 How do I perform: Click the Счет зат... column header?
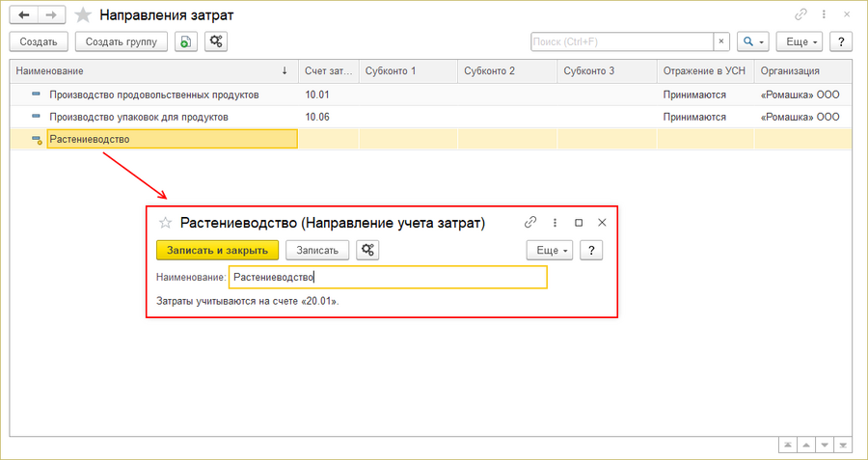point(329,70)
